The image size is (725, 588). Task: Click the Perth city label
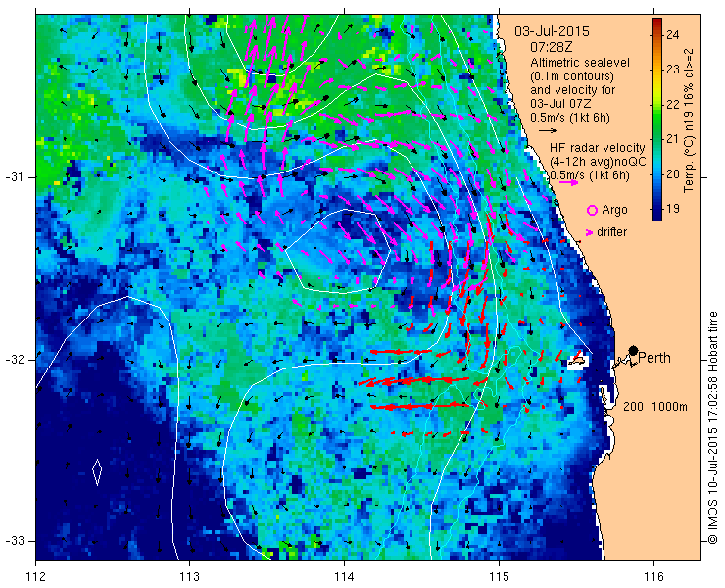tap(654, 358)
